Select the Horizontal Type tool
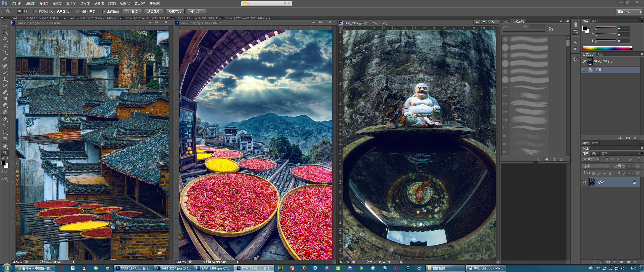The image size is (644, 272). 5,126
